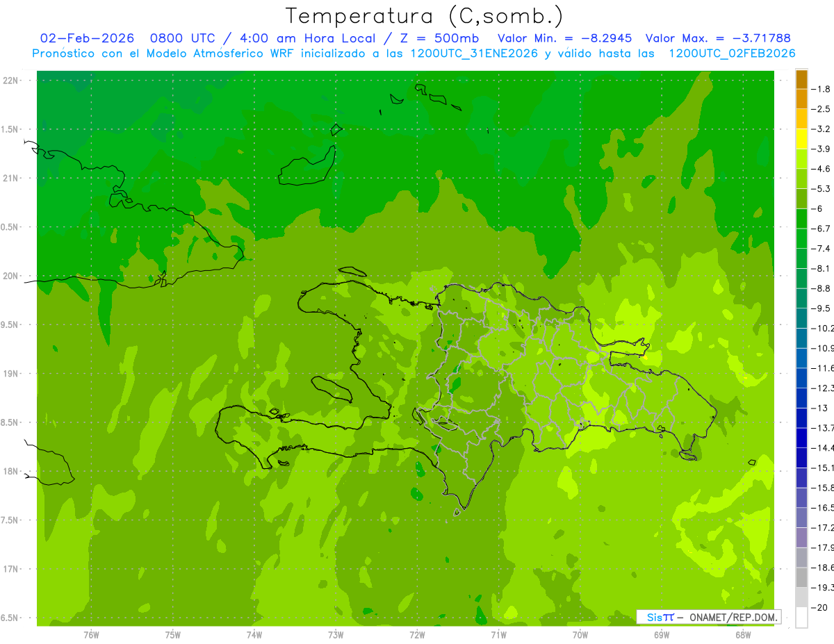This screenshot has height=644, width=834.
Task: Click the -4.6 colorbar label
Action: [822, 169]
